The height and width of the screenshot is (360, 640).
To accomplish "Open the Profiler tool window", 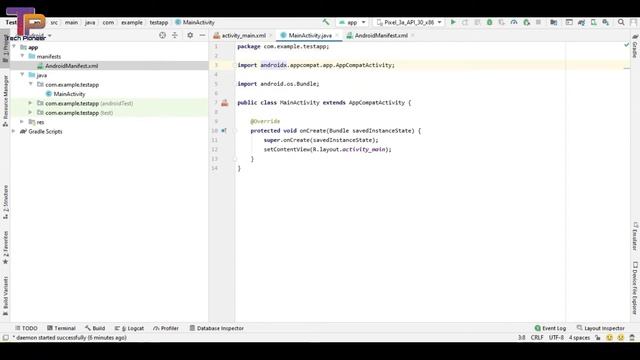I will [166, 328].
